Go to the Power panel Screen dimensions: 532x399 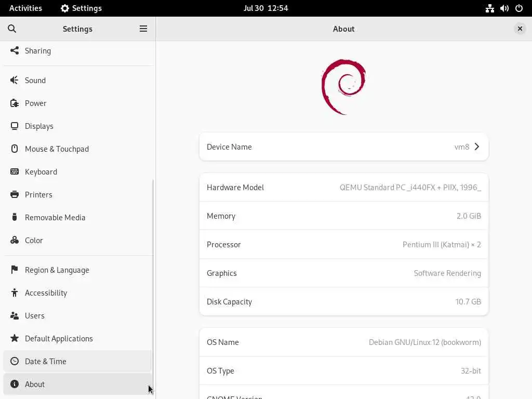[77, 103]
